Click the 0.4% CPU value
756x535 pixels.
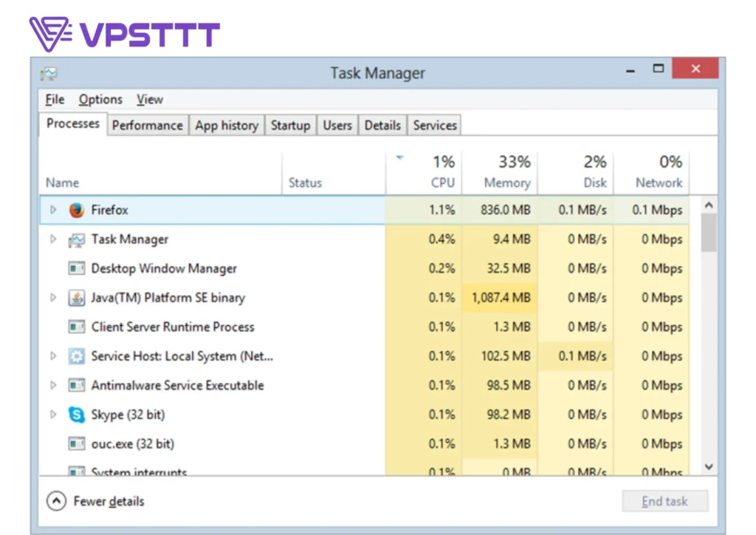pyautogui.click(x=441, y=239)
